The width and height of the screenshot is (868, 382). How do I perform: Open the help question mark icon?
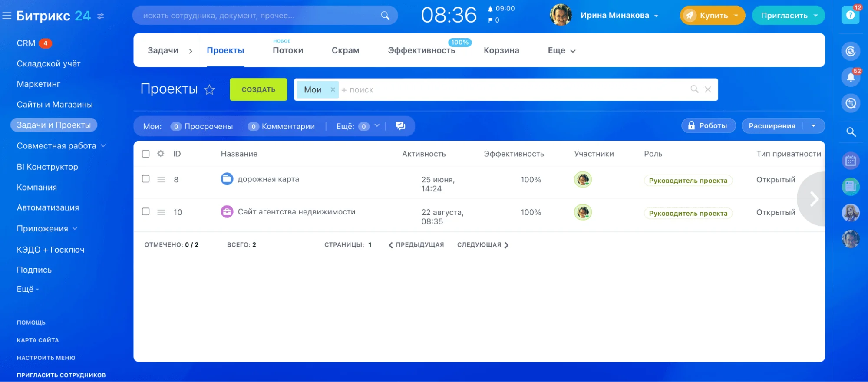[x=850, y=16]
